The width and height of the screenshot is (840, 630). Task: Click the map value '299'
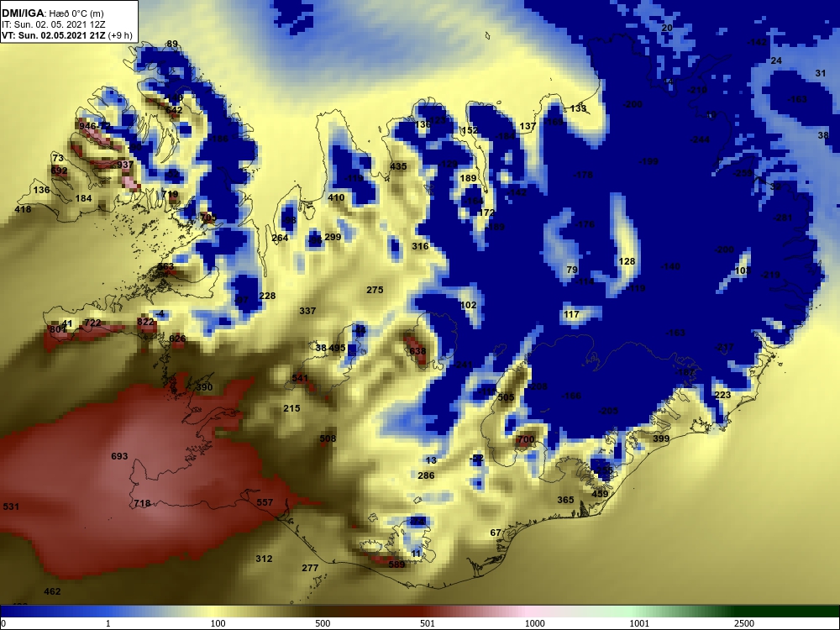pyautogui.click(x=333, y=237)
